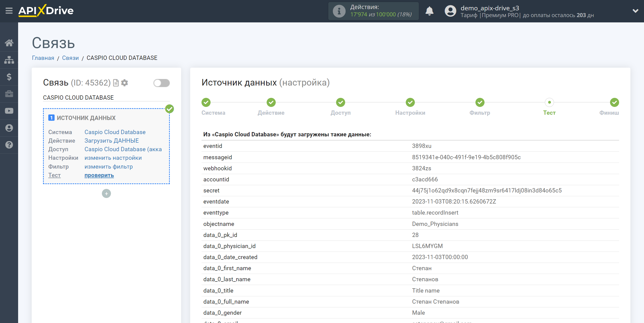
Task: Open the hamburger menu
Action: [x=9, y=11]
